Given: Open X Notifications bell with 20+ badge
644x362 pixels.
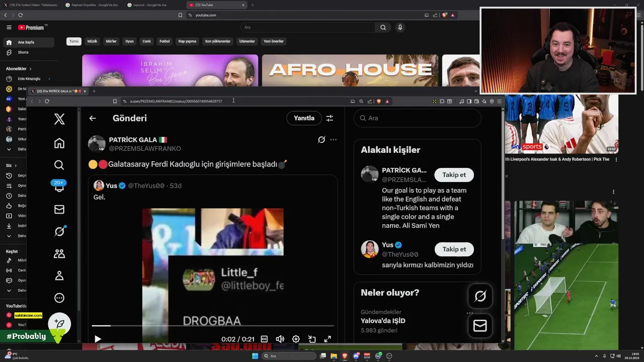Looking at the screenshot, I should pos(59,187).
